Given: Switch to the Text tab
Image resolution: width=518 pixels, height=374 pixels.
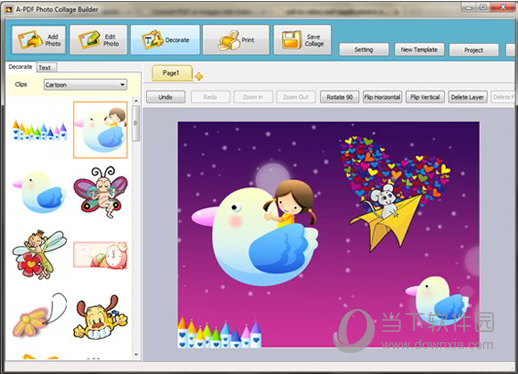Looking at the screenshot, I should [46, 67].
